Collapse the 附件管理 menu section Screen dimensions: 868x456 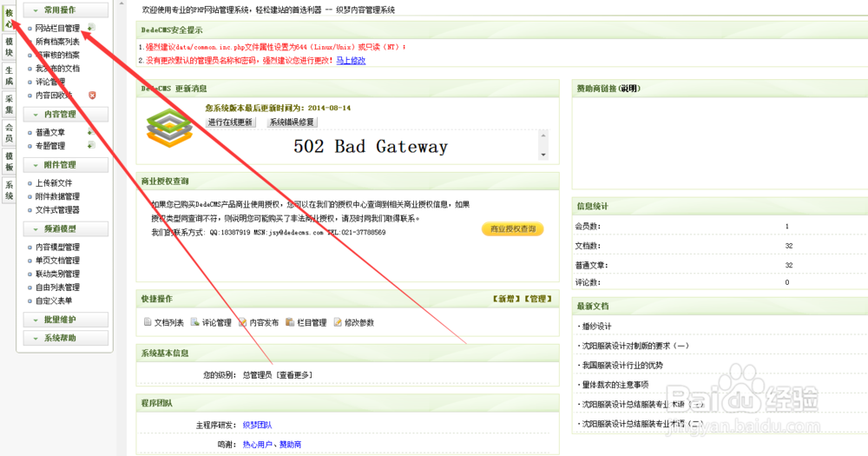click(x=66, y=164)
